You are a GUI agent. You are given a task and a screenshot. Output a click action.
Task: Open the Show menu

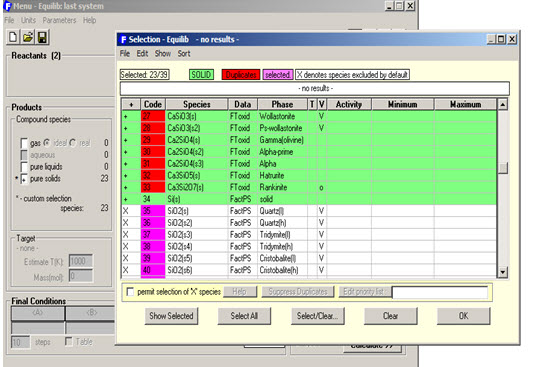(x=163, y=54)
